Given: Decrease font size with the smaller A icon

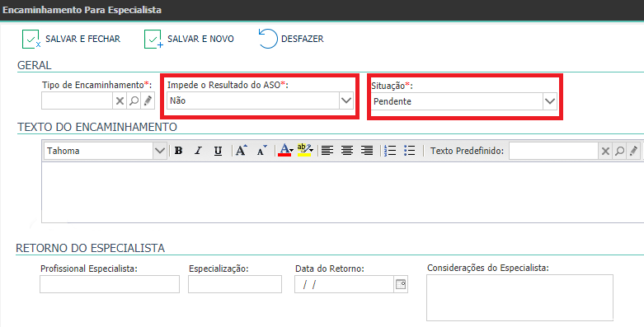Looking at the screenshot, I should pos(261,151).
